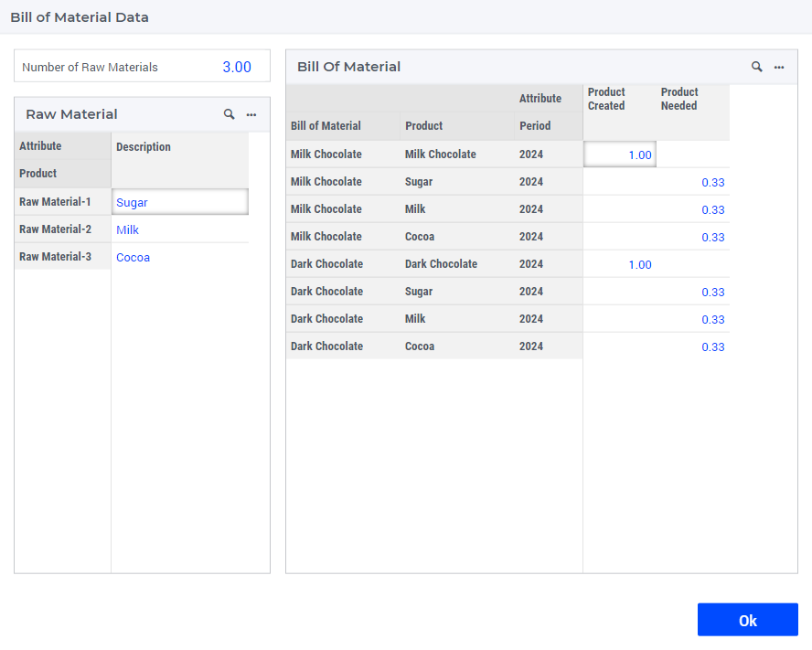The width and height of the screenshot is (812, 650).
Task: Click the Raw Material-3 row header
Action: (x=63, y=257)
